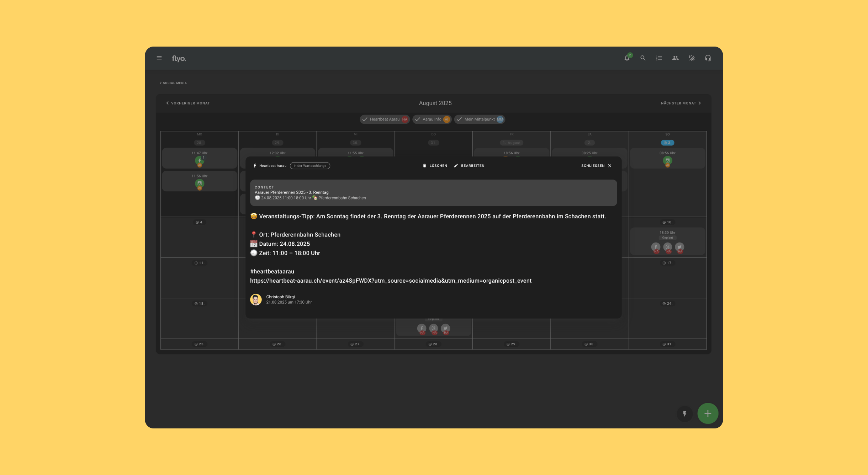Open the hamburger navigation menu

point(159,58)
